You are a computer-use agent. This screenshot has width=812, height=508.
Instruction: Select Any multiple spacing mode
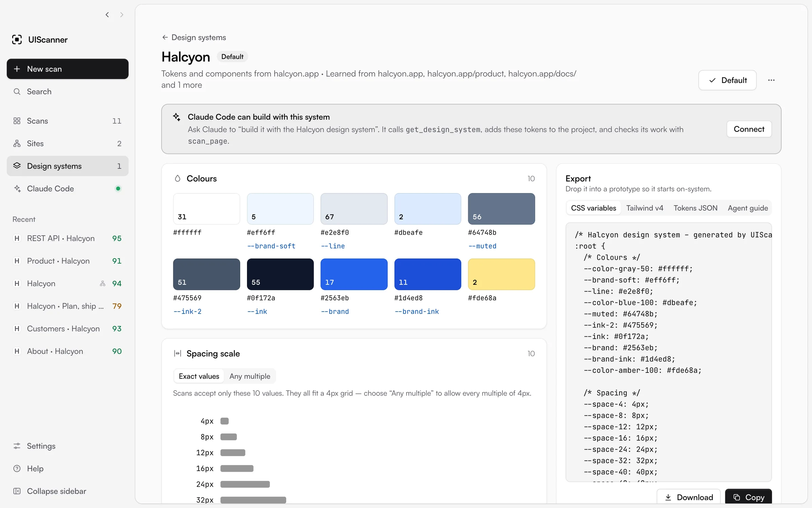250,376
